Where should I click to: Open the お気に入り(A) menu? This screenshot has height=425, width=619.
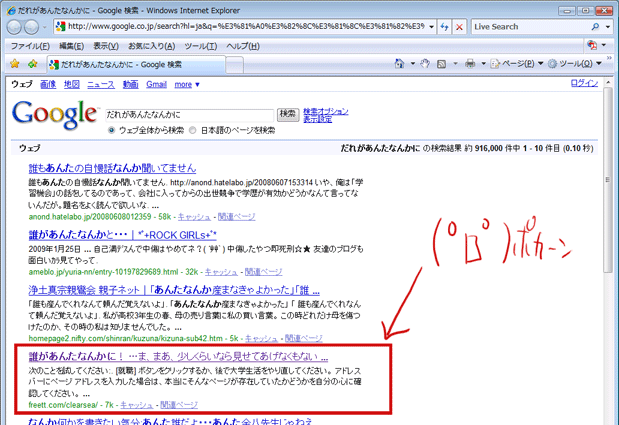[x=152, y=46]
